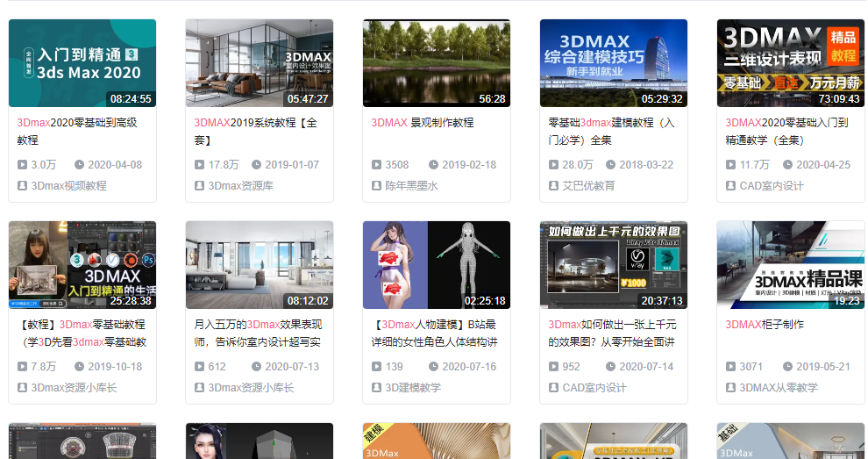Click the uploader icon beside 3D建模教学

point(376,388)
